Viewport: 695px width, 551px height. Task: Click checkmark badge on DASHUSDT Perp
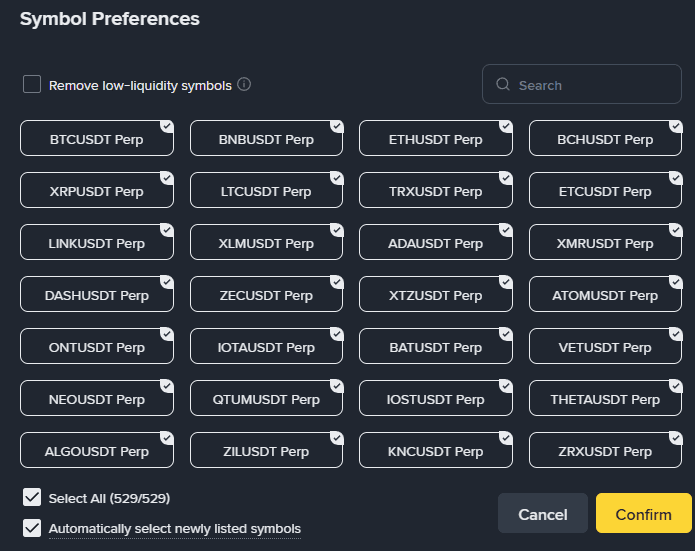click(x=167, y=282)
